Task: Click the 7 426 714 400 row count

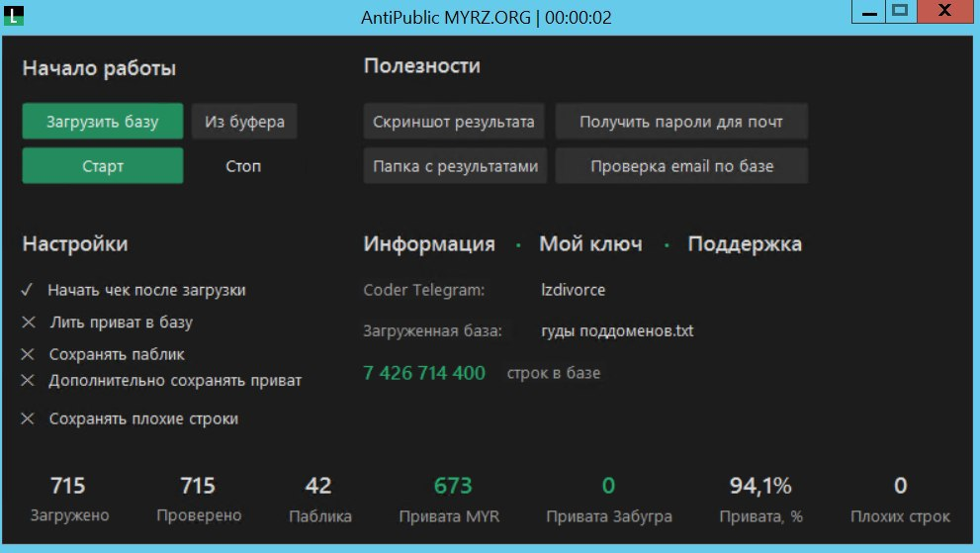Action: coord(424,373)
